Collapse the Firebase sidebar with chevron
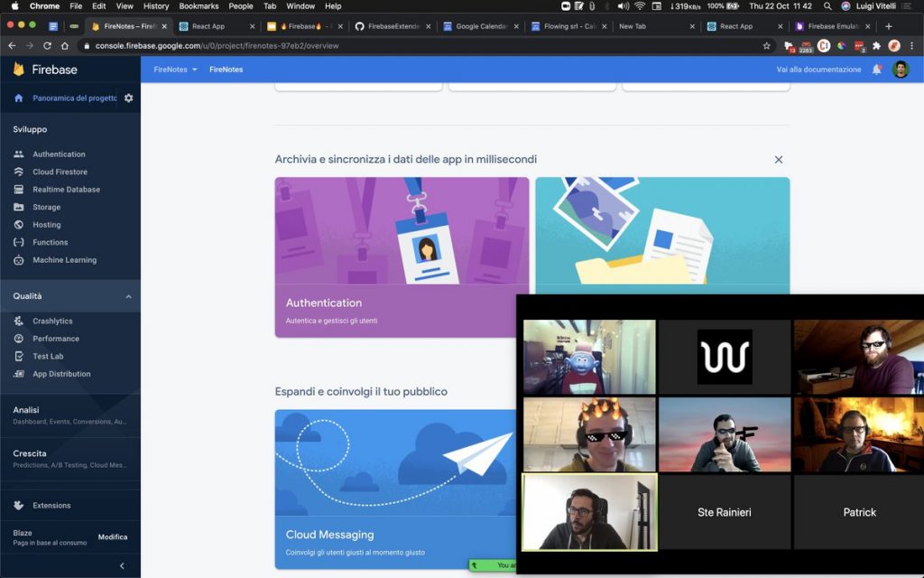 [x=122, y=565]
